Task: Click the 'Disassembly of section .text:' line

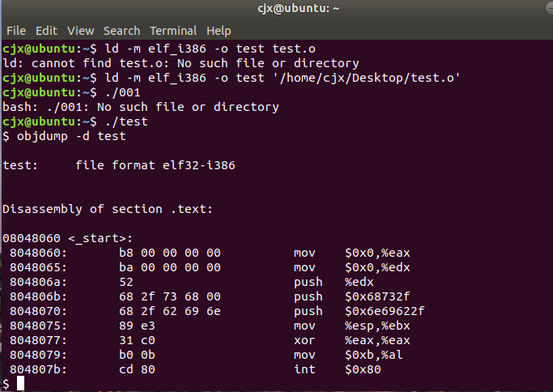Action: click(x=108, y=209)
